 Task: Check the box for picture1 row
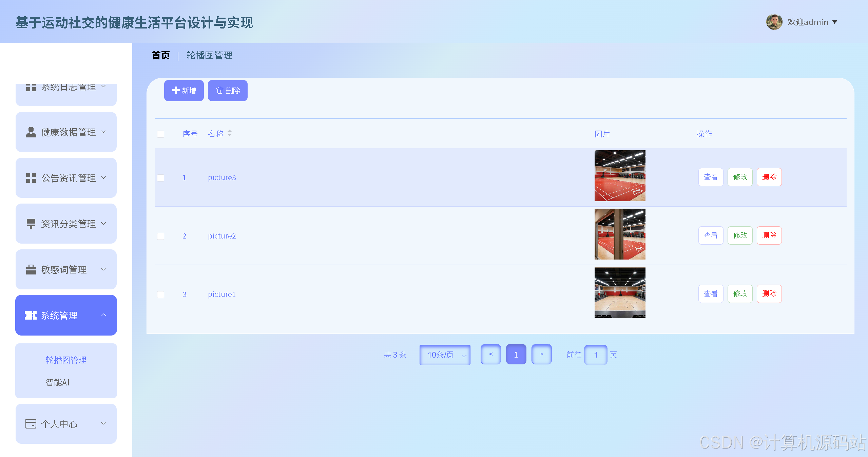coord(161,294)
